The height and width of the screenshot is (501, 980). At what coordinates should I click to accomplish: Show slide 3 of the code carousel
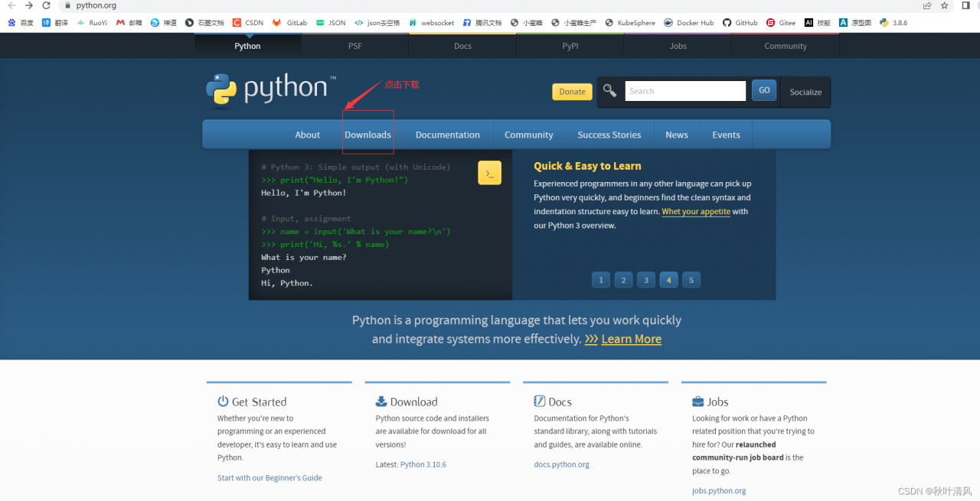(646, 280)
